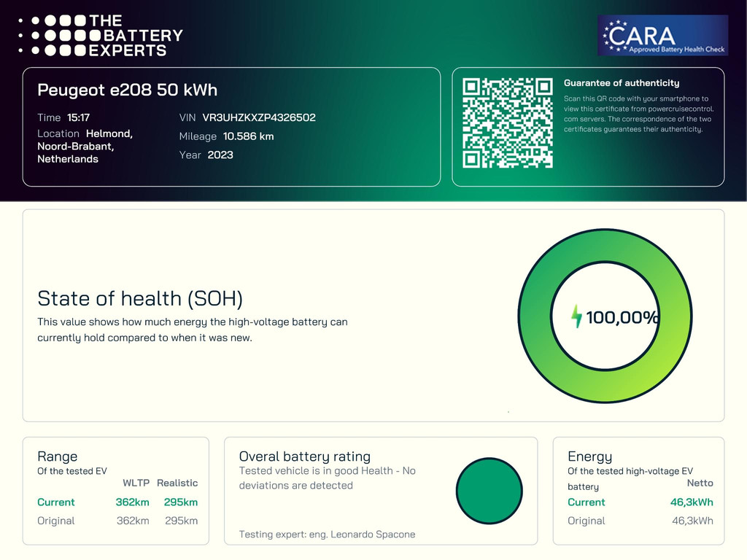747x560 pixels.
Task: Click the state of health description text
Action: click(x=193, y=330)
